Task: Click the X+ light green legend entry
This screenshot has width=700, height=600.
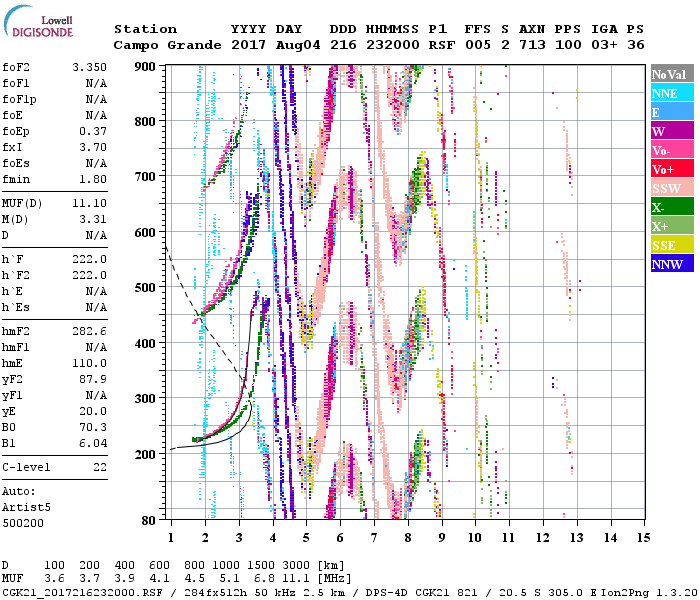Action: click(669, 227)
